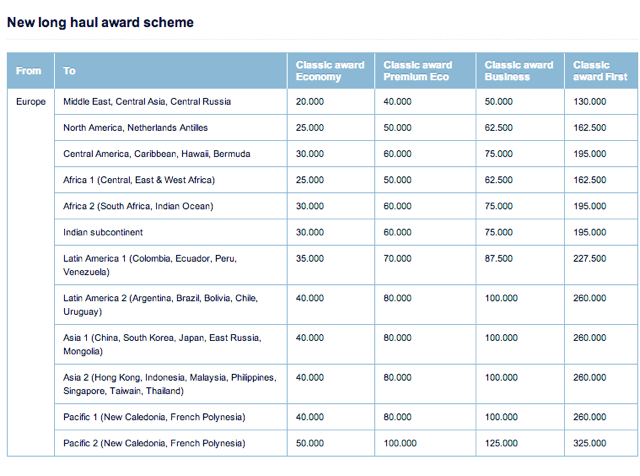Select Economy value 35.000

click(310, 258)
